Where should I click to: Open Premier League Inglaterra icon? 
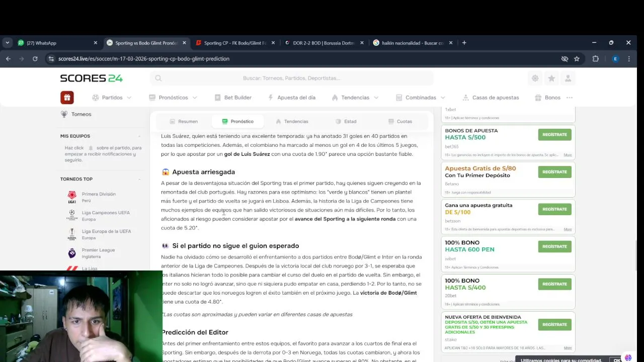pyautogui.click(x=72, y=253)
